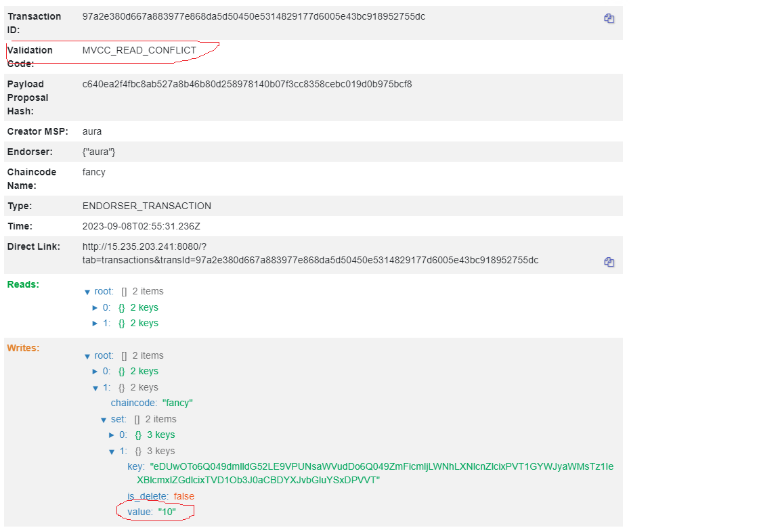Collapse set item 1 in Writes
The height and width of the screenshot is (532, 780).
click(x=112, y=451)
